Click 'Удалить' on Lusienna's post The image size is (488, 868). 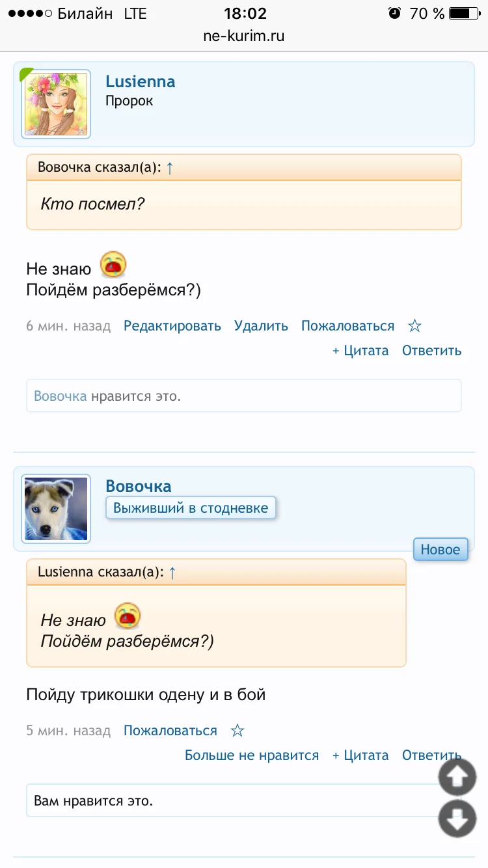pyautogui.click(x=261, y=326)
